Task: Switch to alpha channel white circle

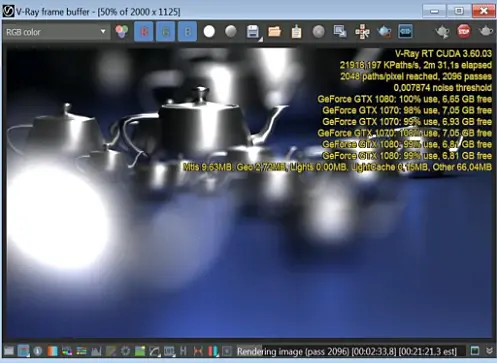Action: coord(209,32)
